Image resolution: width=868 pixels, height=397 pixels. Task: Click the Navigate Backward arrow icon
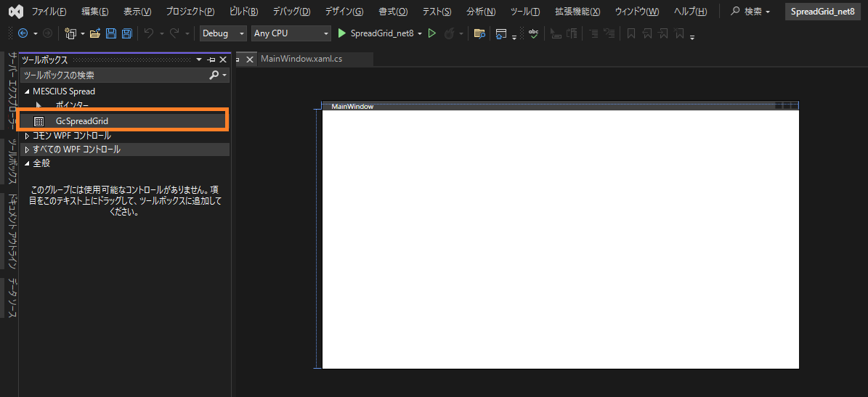pos(23,33)
